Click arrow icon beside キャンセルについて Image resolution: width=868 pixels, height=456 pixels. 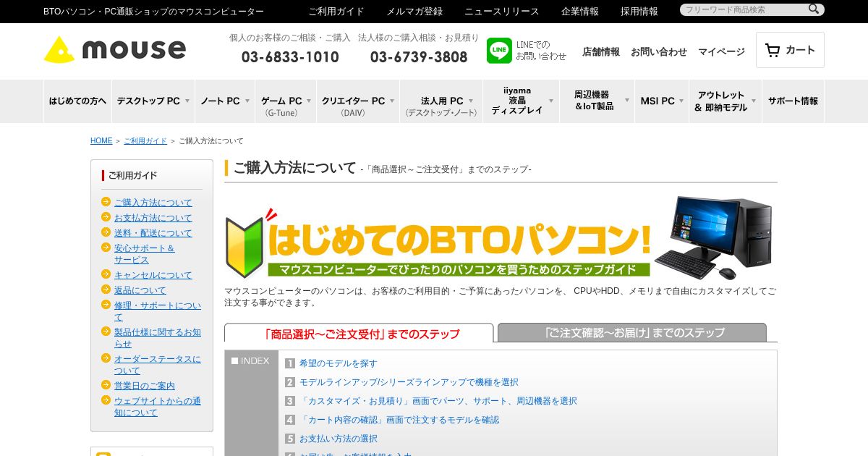tap(106, 274)
